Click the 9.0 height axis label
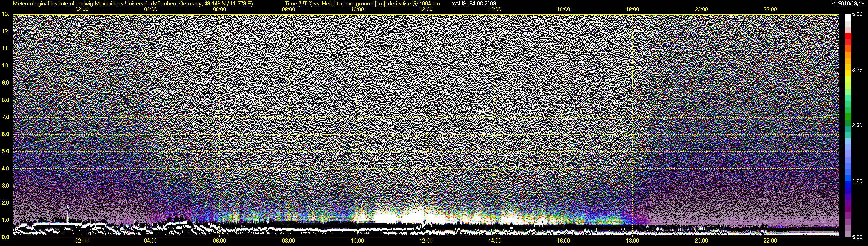Viewport: 868px width, 246px height. click(5, 82)
